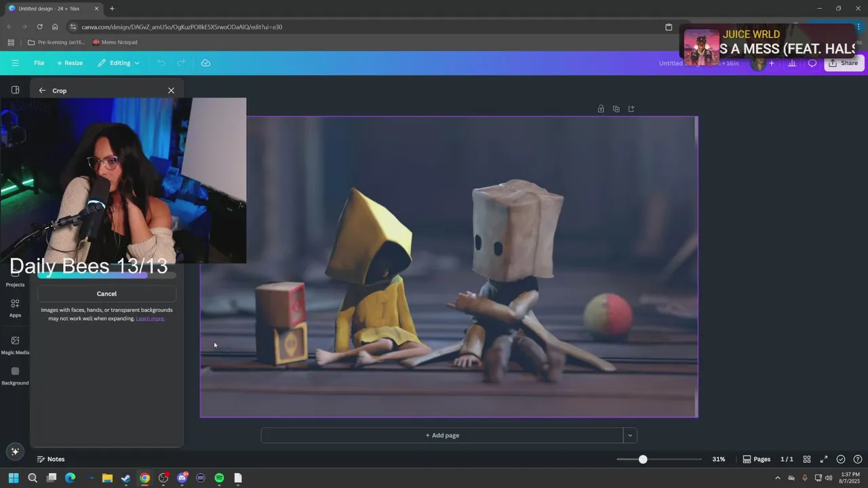Open the Pre-licensing Jan16 bookmark folder
This screenshot has height=488, width=868.
56,42
